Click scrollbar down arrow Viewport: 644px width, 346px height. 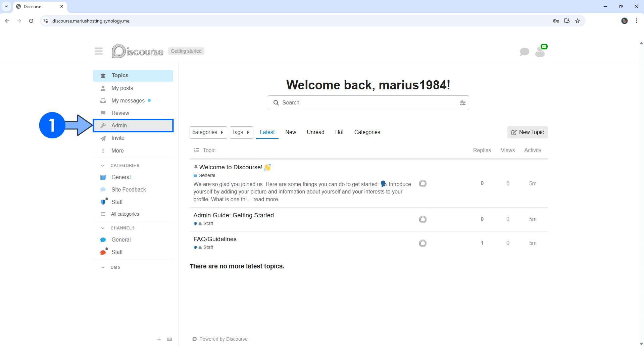pos(641,343)
